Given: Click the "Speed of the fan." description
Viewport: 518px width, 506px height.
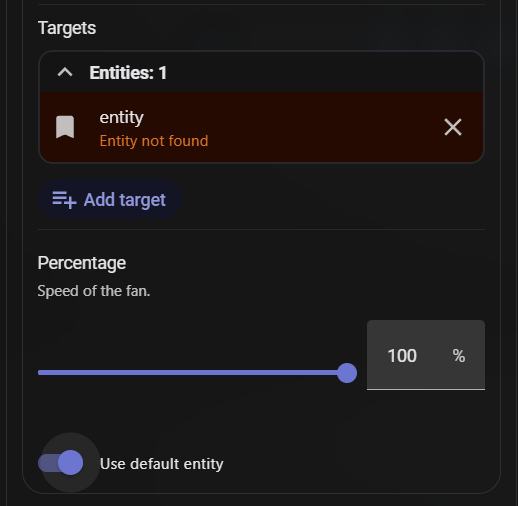Looking at the screenshot, I should click(94, 291).
